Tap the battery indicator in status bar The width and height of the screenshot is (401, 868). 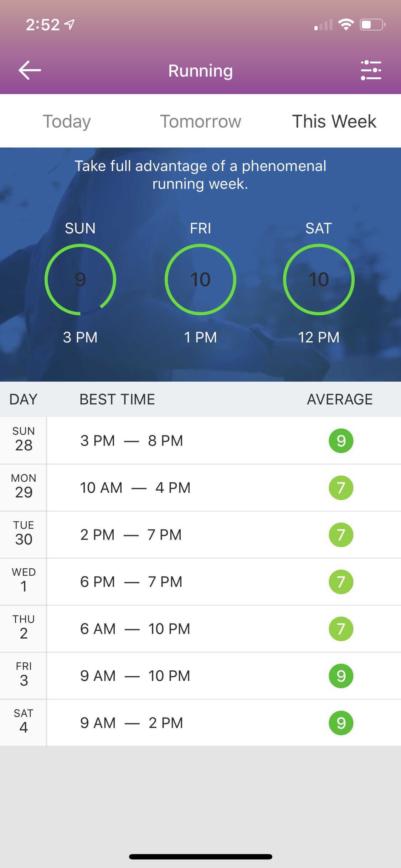372,25
